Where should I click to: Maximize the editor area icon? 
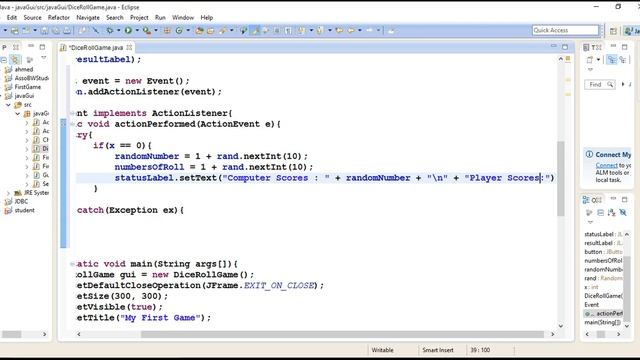565,47
